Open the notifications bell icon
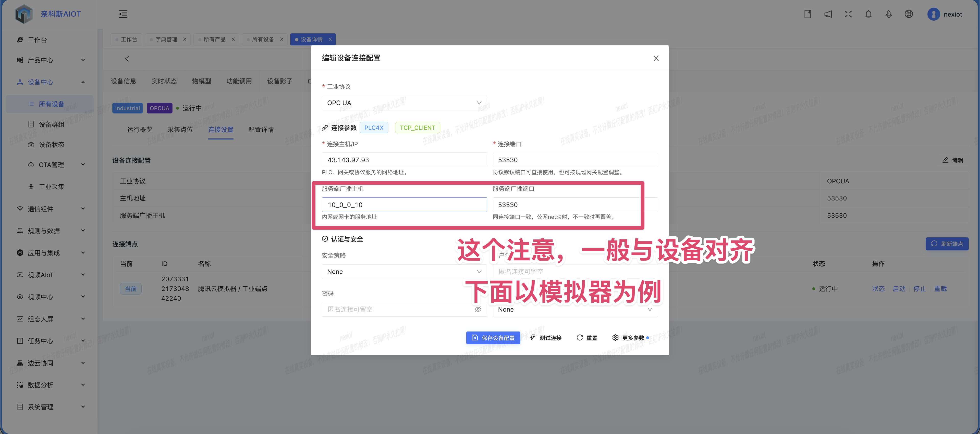 (x=868, y=14)
